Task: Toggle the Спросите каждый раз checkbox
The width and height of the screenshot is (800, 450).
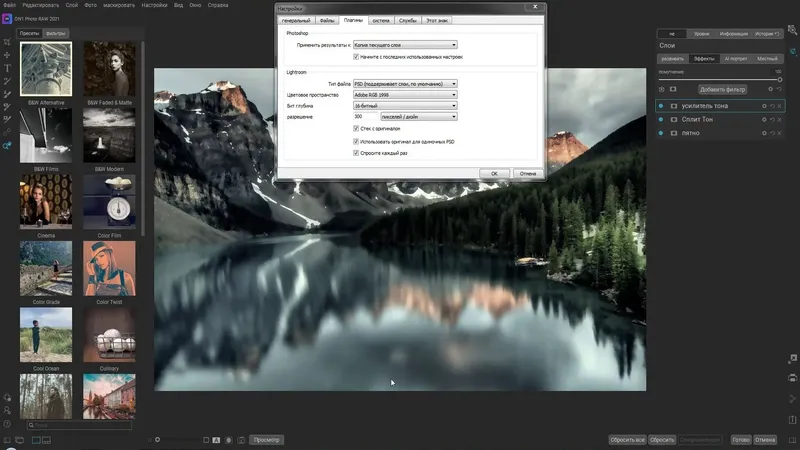Action: pyautogui.click(x=356, y=153)
